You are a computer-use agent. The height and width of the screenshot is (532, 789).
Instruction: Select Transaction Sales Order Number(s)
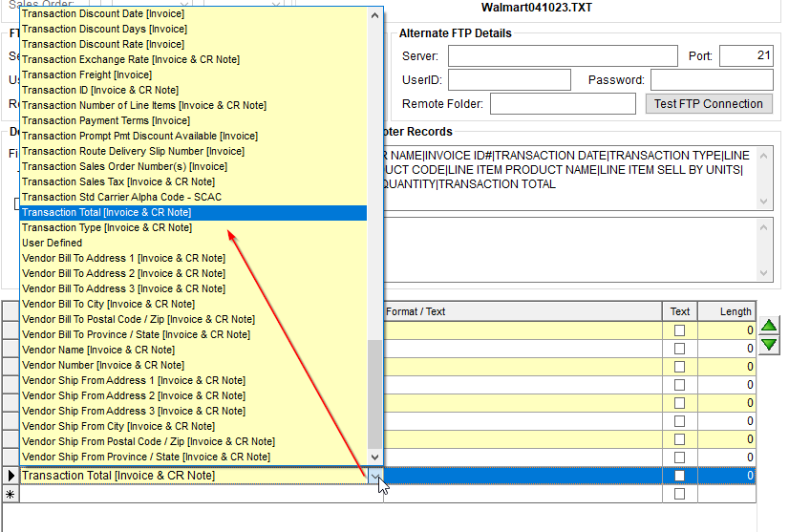pyautogui.click(x=193, y=166)
